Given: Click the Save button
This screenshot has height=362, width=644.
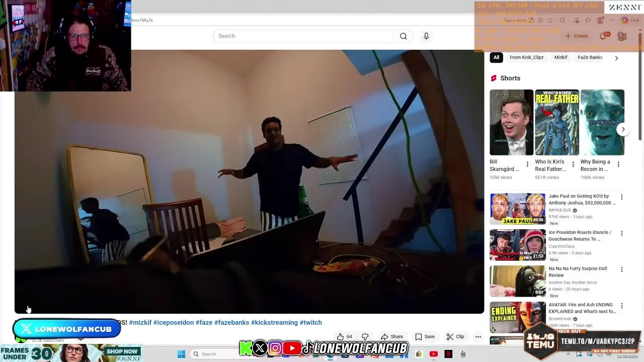Looking at the screenshot, I should click(x=425, y=337).
